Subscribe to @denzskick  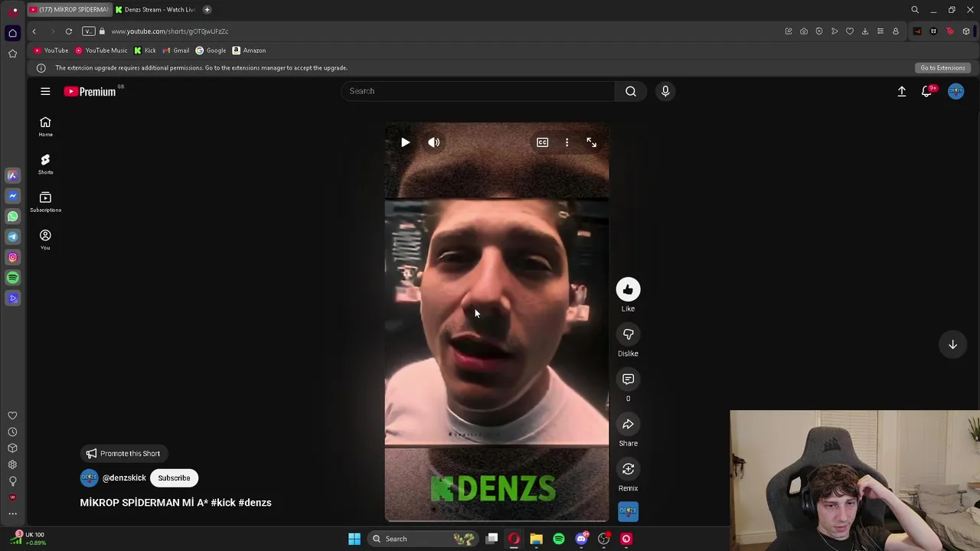[174, 478]
